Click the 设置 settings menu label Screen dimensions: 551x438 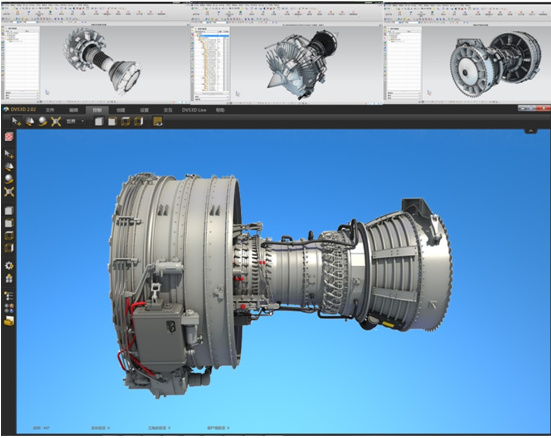pyautogui.click(x=144, y=110)
